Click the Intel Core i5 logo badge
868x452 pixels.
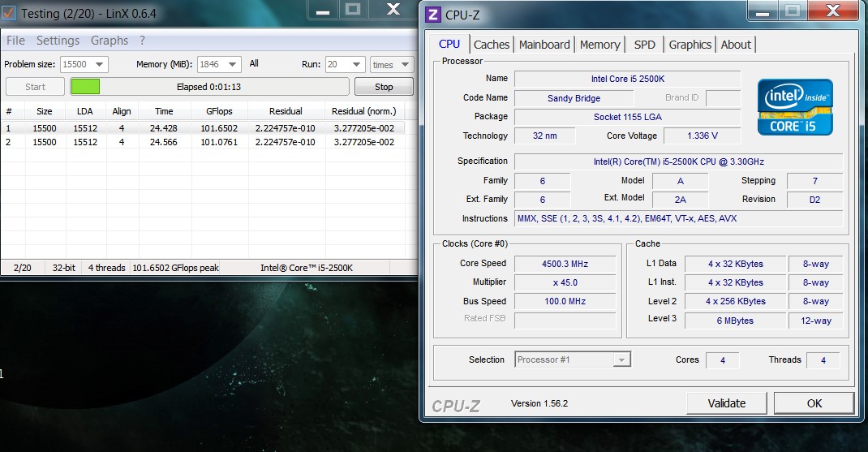795,107
